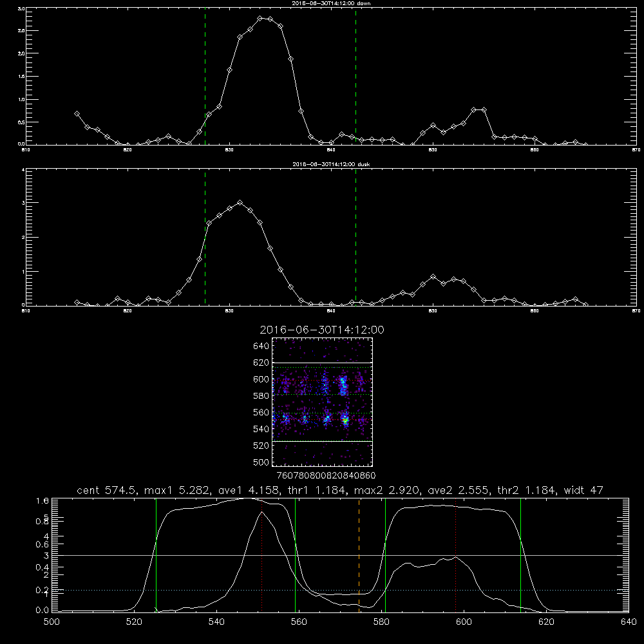Click the first diamond data point of dawn curve
This screenshot has height=644, width=644.
coord(77,114)
